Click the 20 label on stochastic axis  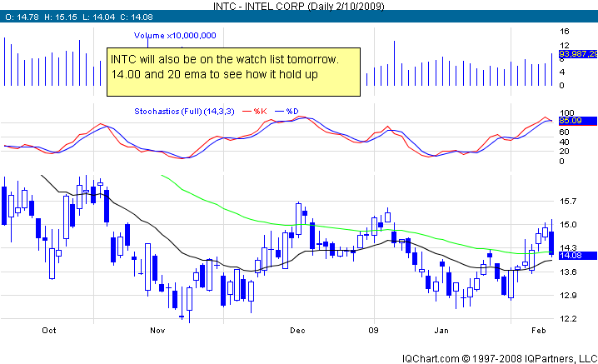coord(565,151)
